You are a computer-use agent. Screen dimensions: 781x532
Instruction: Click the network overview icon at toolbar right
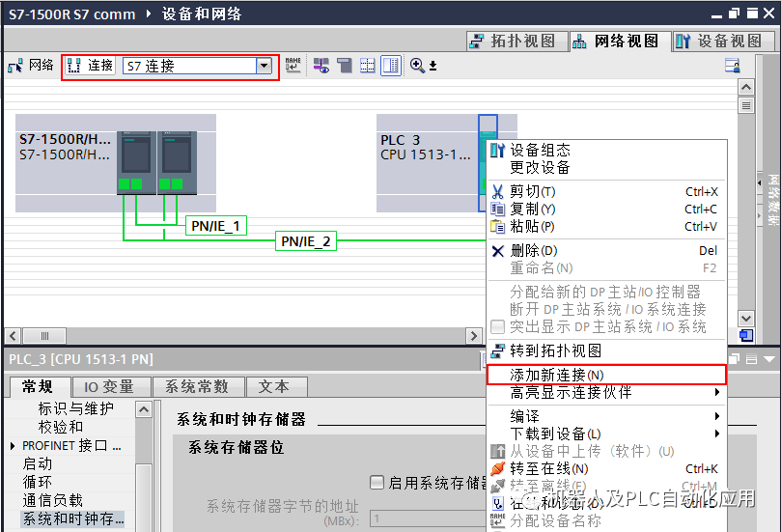(732, 66)
